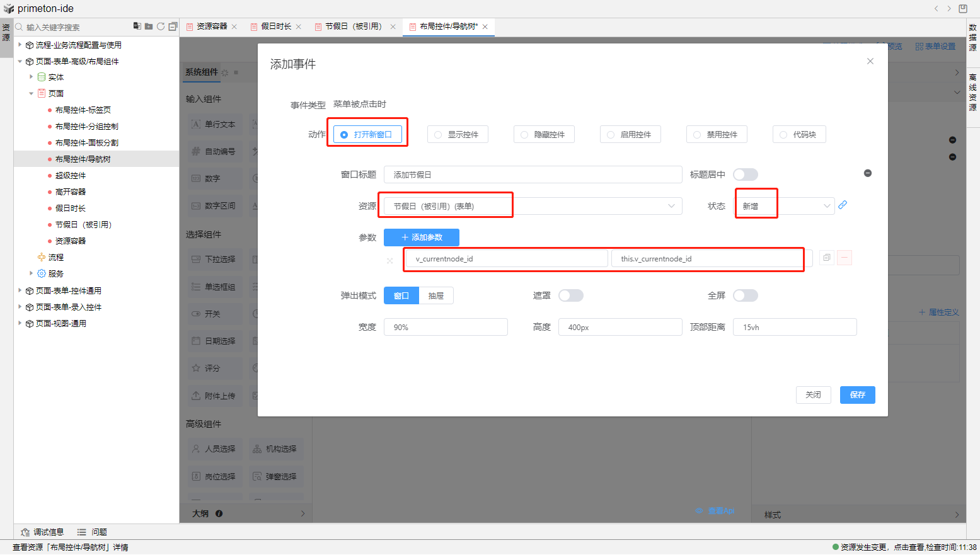Select the 显示控件 action radio option
The image size is (980, 555).
[x=458, y=135]
